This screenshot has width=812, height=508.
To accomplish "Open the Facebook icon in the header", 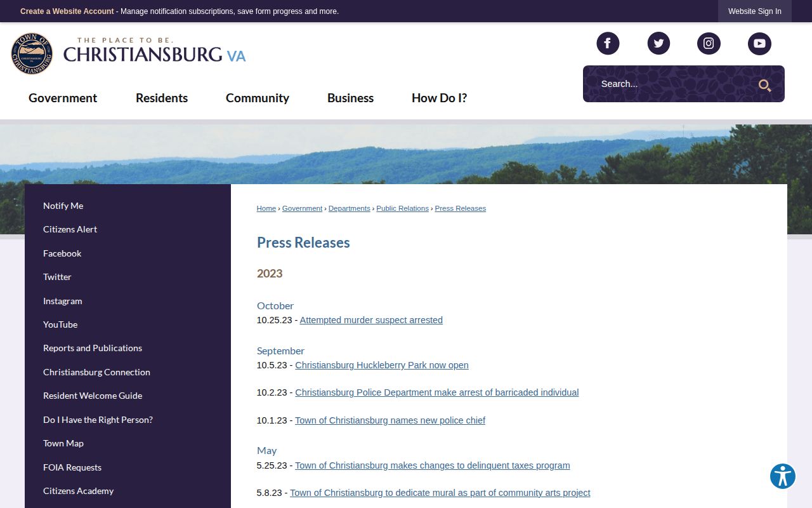I will tap(608, 43).
